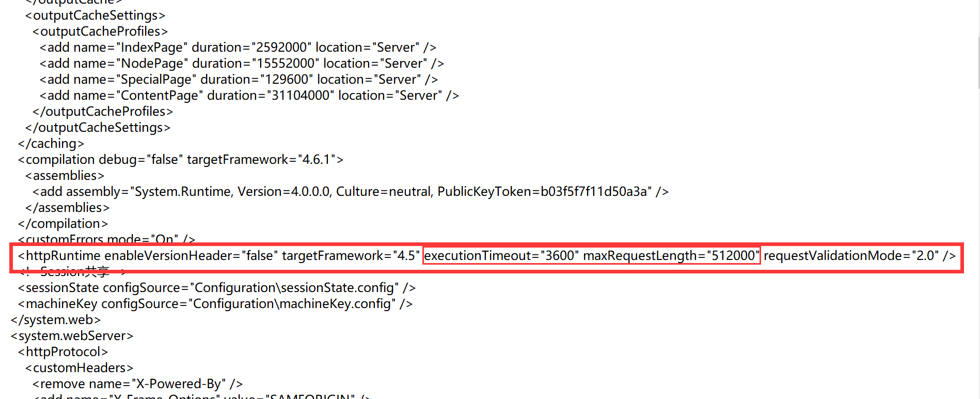Click the remove X-Powered-By header line
The image size is (980, 399).
[137, 384]
